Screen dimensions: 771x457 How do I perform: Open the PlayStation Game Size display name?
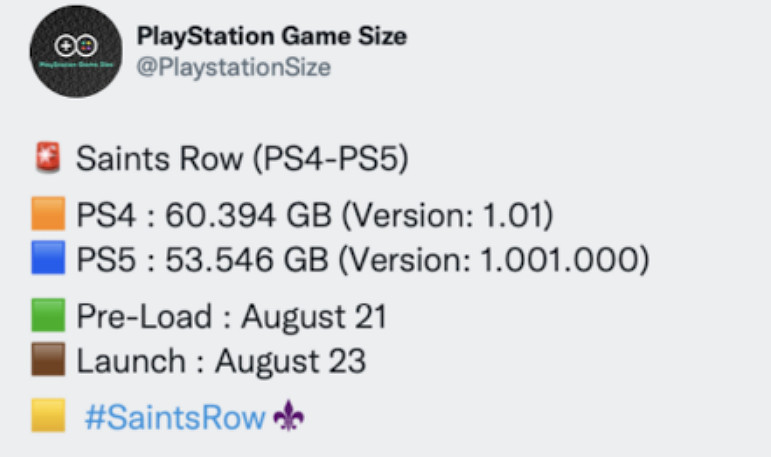271,36
